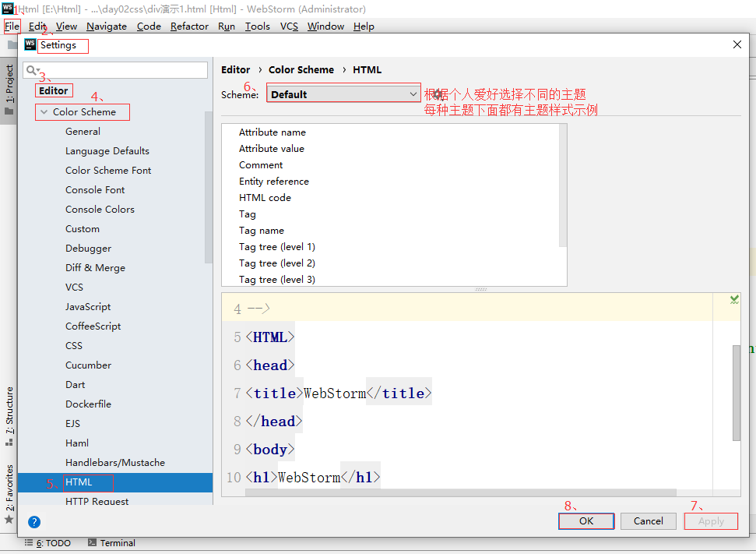756x554 pixels.
Task: Open the Structure tool window
Action: coord(9,400)
